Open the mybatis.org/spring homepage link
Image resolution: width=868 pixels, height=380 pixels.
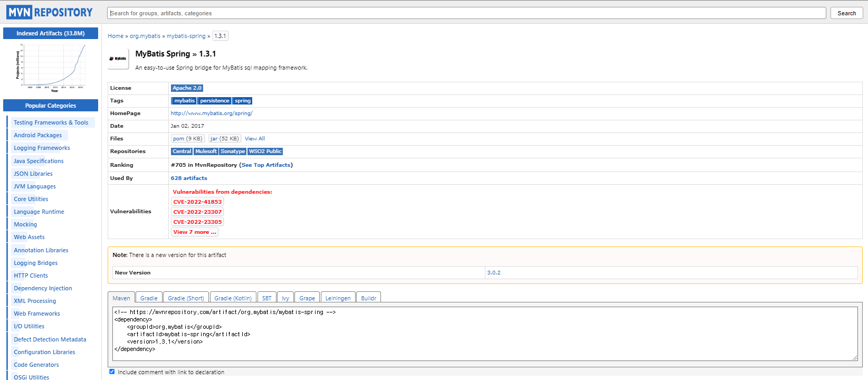point(212,113)
